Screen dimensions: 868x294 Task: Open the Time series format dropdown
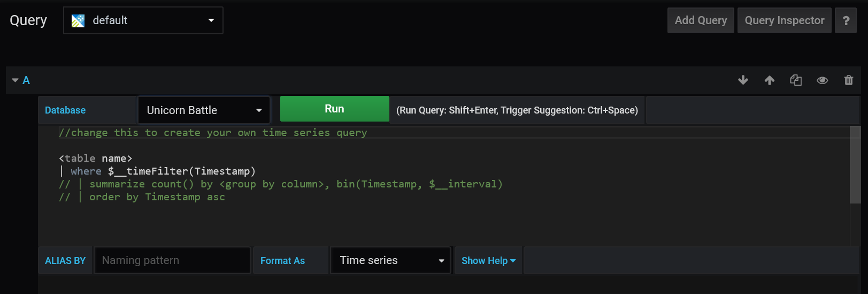coord(391,260)
